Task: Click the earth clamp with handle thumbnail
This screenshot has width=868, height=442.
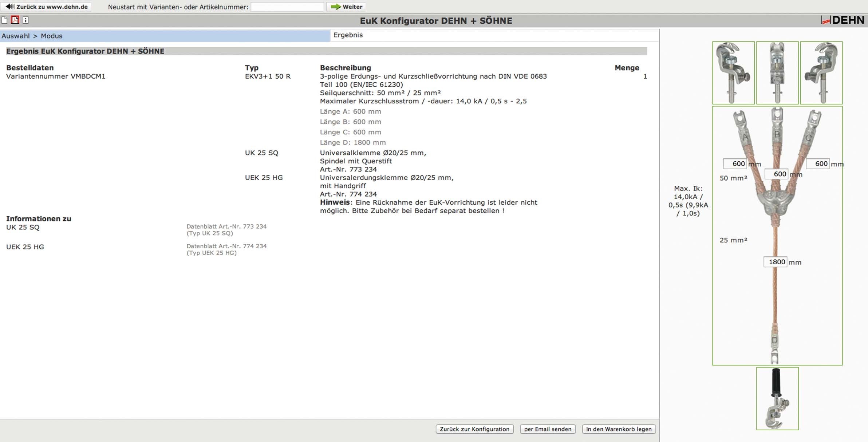Action: pyautogui.click(x=777, y=398)
